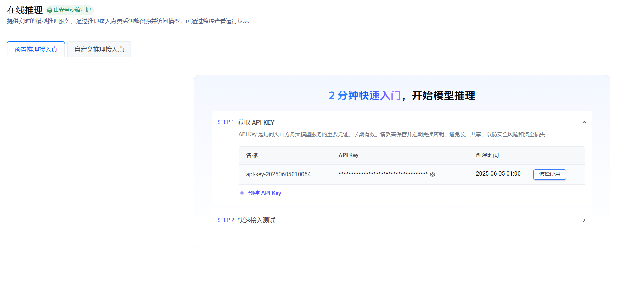Click the 由安全沙箱守护 badge
Viewport: 644px width, 304px height.
pyautogui.click(x=69, y=10)
